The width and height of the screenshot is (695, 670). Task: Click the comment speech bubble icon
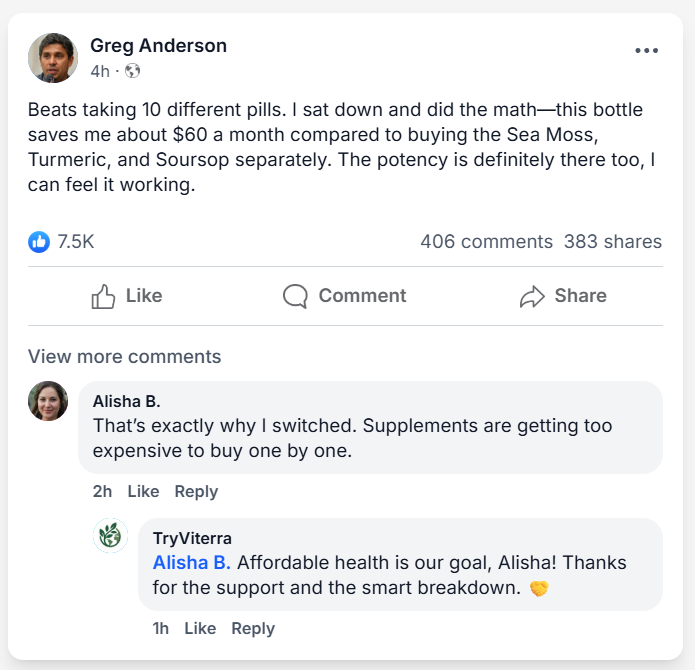tap(295, 296)
